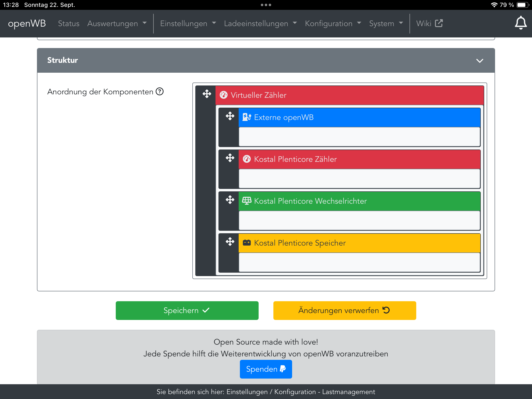Click the notification bell icon
This screenshot has height=399, width=532.
coord(521,23)
